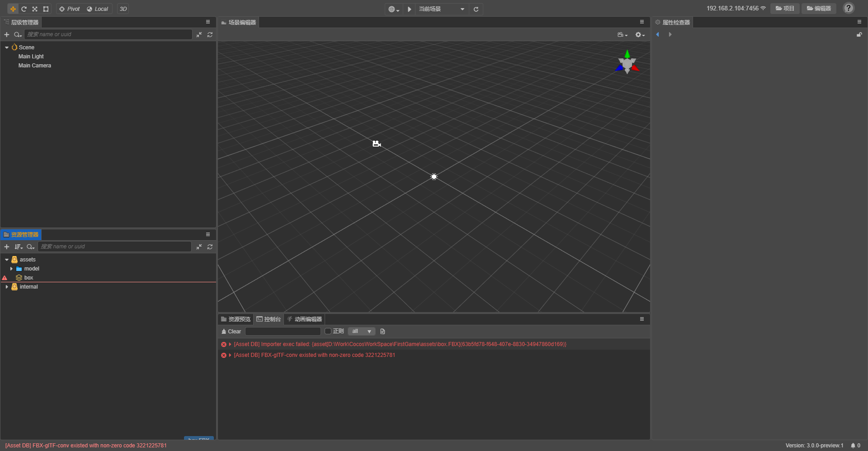
Task: Expand the model folder
Action: 11,269
